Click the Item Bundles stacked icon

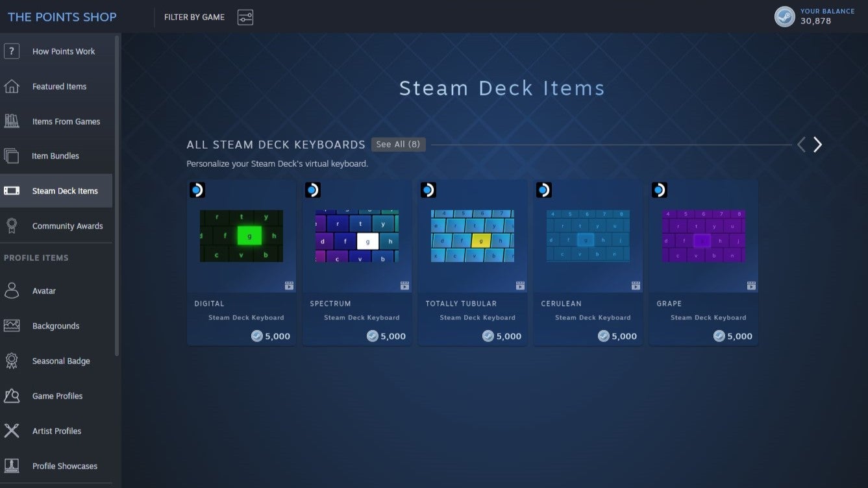(x=11, y=156)
